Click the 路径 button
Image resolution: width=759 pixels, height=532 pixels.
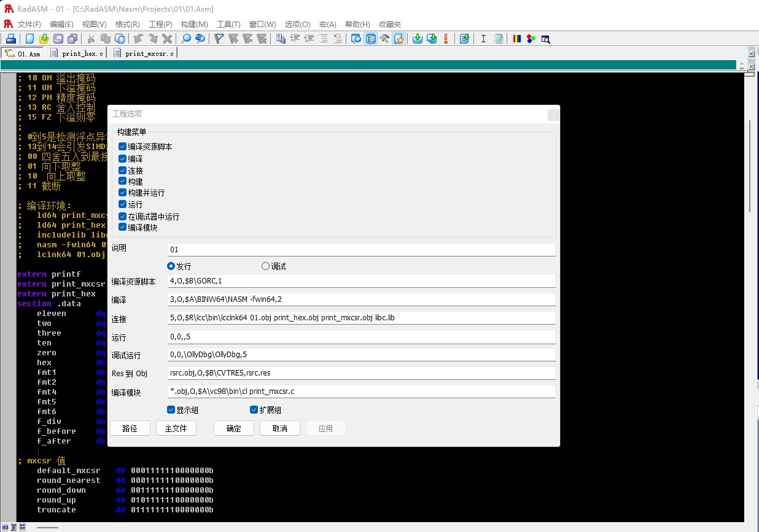coord(130,428)
